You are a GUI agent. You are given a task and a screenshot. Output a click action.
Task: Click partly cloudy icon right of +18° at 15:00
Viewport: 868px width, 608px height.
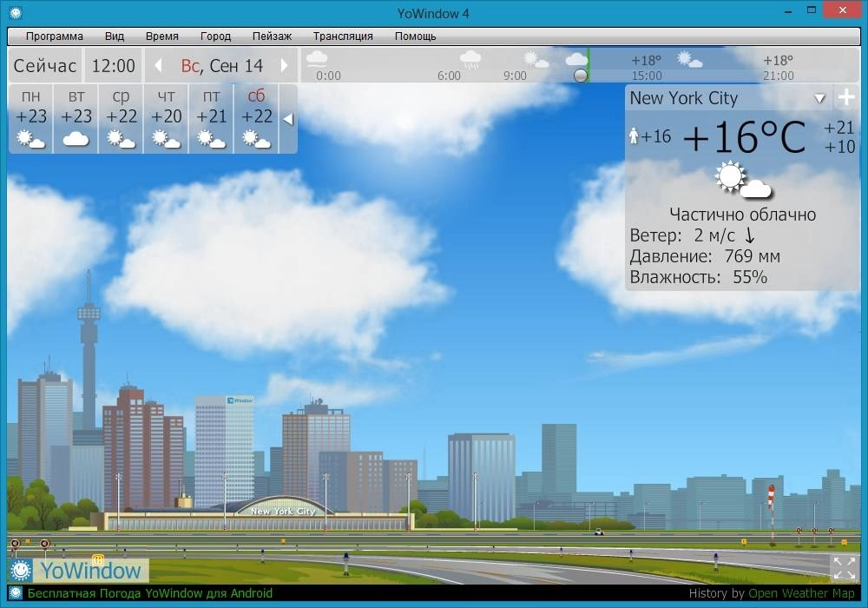click(689, 59)
